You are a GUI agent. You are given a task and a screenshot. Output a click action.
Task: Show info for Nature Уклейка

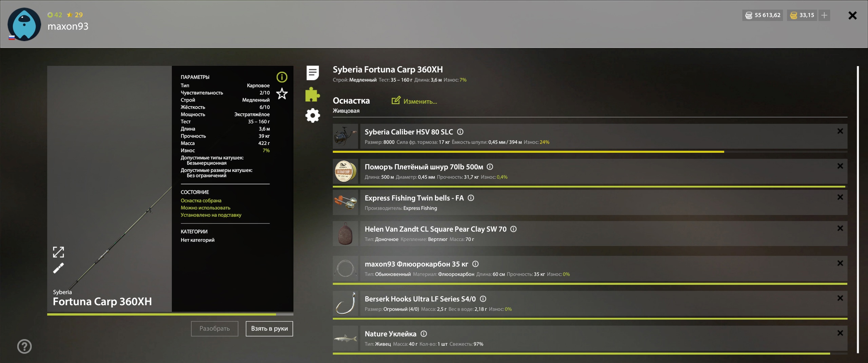tap(424, 334)
